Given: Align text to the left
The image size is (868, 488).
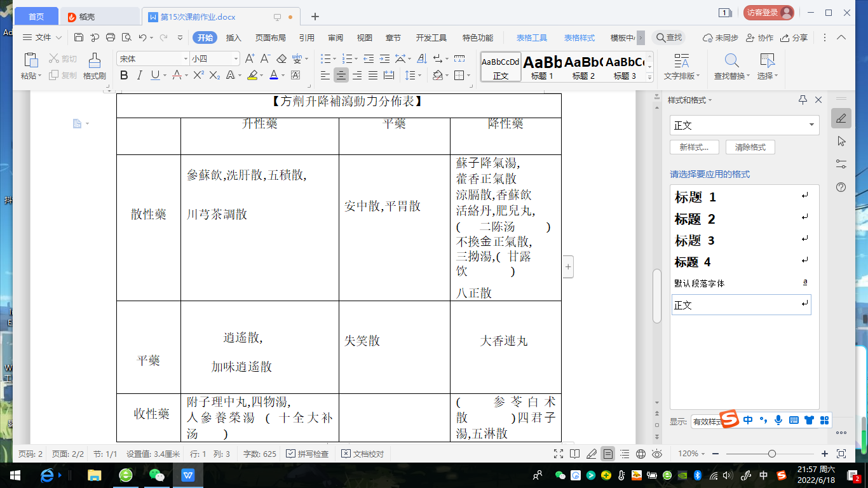Looking at the screenshot, I should pyautogui.click(x=325, y=76).
